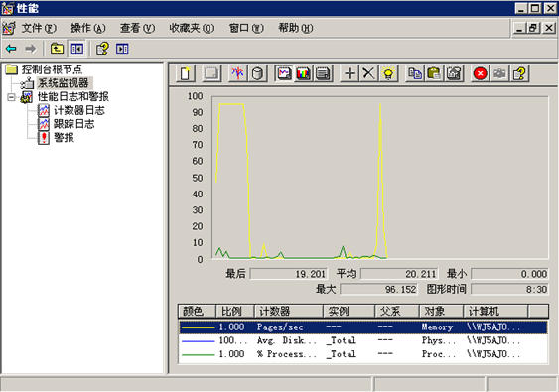Screen dimensions: 559x392
Task: Click the 最小 value field 0.000
Action: click(x=509, y=274)
